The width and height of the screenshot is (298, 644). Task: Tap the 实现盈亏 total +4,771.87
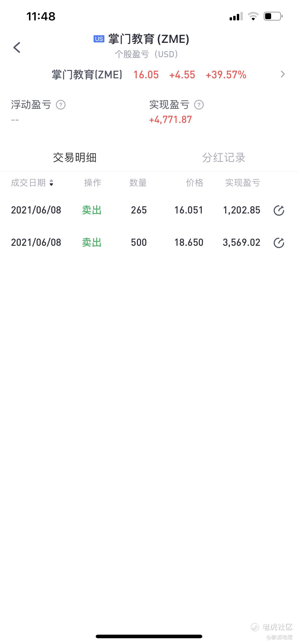(x=171, y=120)
